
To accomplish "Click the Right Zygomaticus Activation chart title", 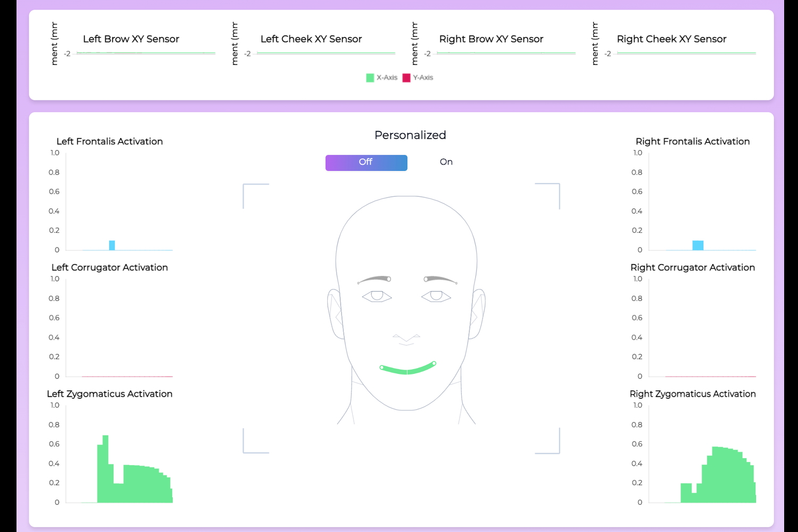I will (x=692, y=394).
